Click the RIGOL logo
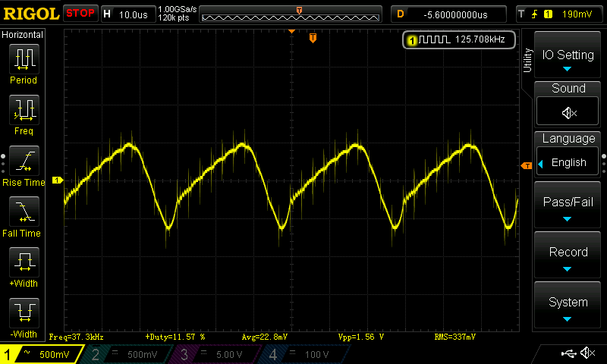Image resolution: width=607 pixels, height=364 pixels. click(31, 14)
